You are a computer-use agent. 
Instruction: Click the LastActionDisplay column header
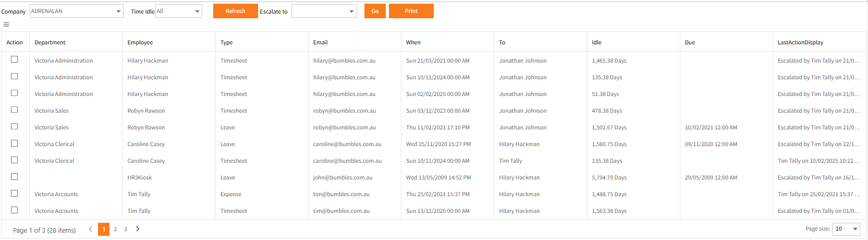coord(801,42)
